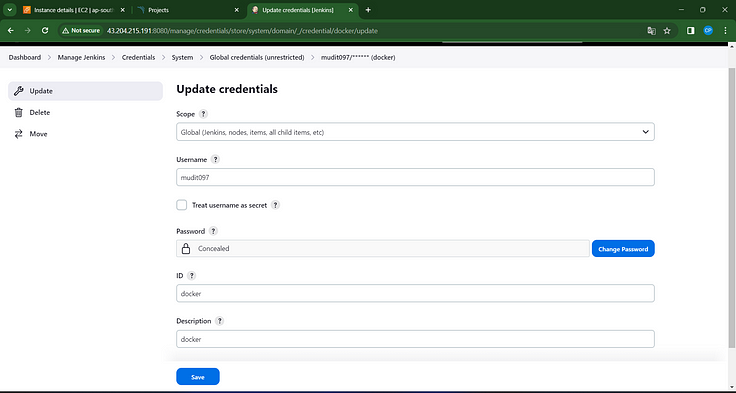This screenshot has width=736, height=393.
Task: Click the Username input field
Action: pos(415,177)
